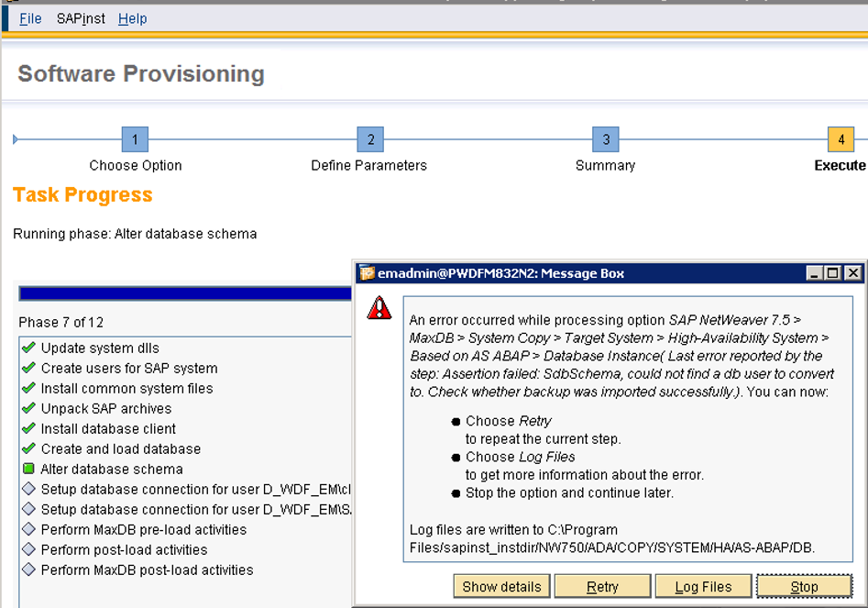The height and width of the screenshot is (608, 868).
Task: Open Log Files from the message box
Action: (703, 586)
